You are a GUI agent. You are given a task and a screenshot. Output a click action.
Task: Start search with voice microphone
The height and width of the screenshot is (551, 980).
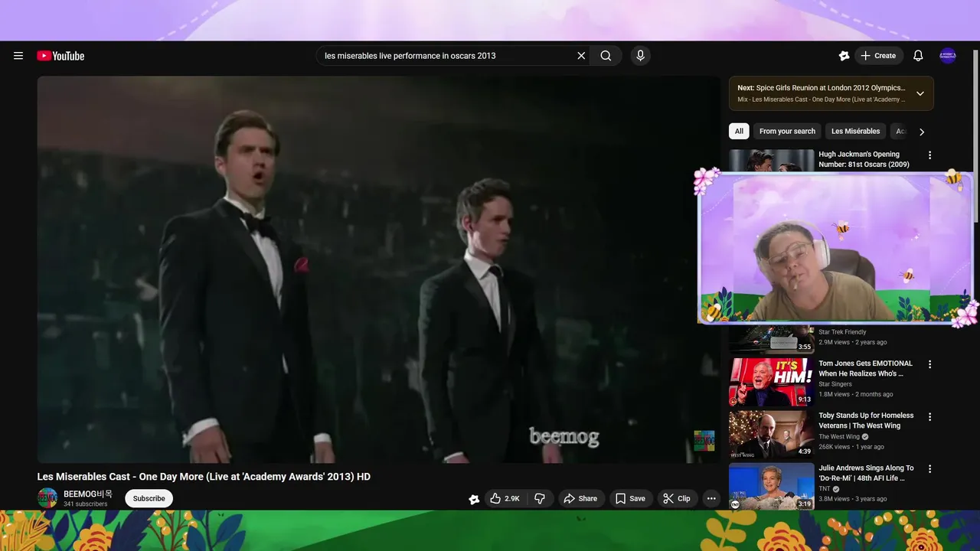[x=641, y=56]
